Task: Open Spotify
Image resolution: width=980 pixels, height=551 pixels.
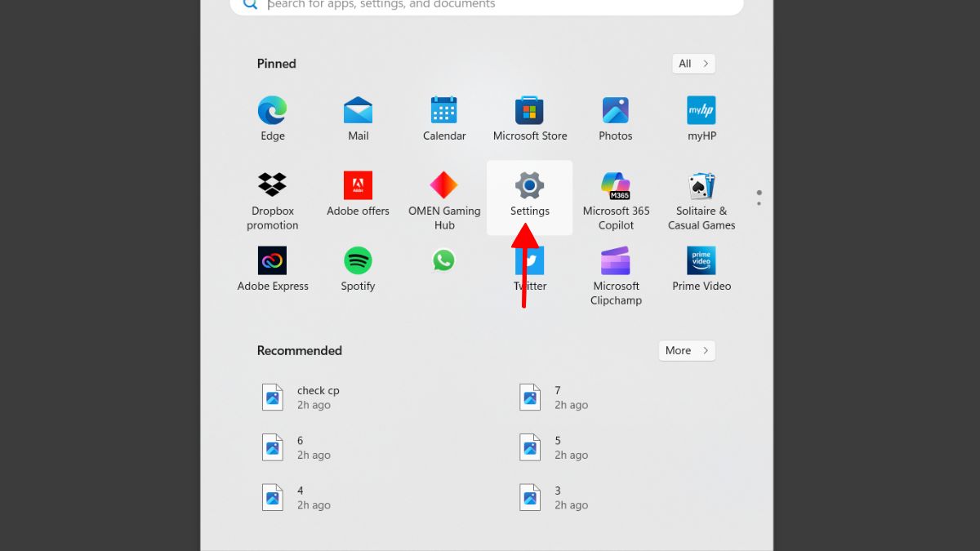Action: (358, 269)
